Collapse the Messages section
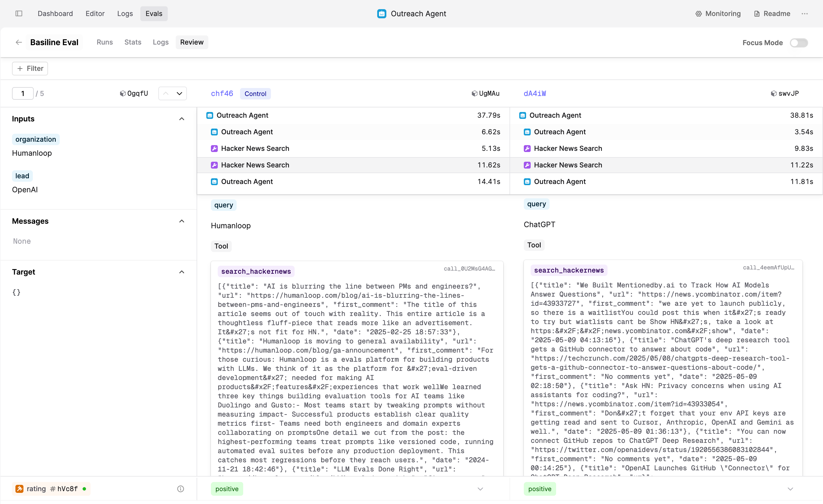The height and width of the screenshot is (504, 823). [182, 221]
